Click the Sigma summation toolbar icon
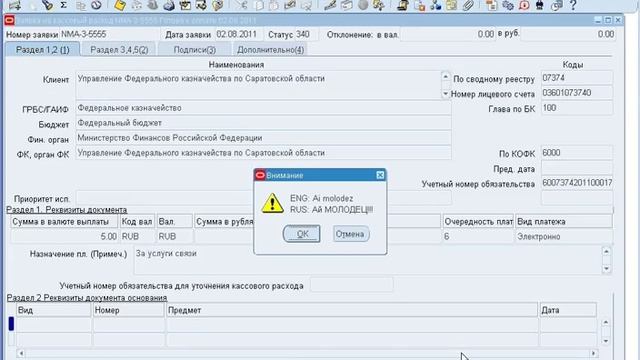This screenshot has width=640, height=360. [x=63, y=5]
